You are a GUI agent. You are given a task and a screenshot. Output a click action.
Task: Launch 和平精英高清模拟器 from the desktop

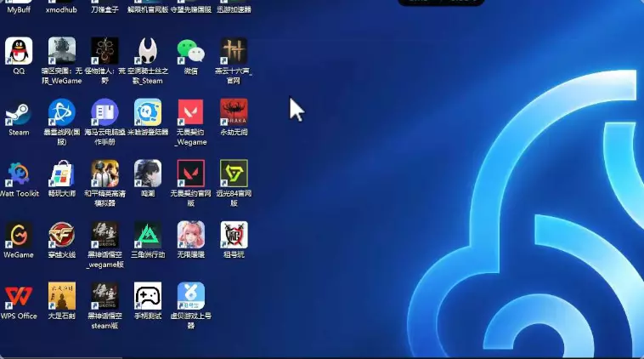105,174
